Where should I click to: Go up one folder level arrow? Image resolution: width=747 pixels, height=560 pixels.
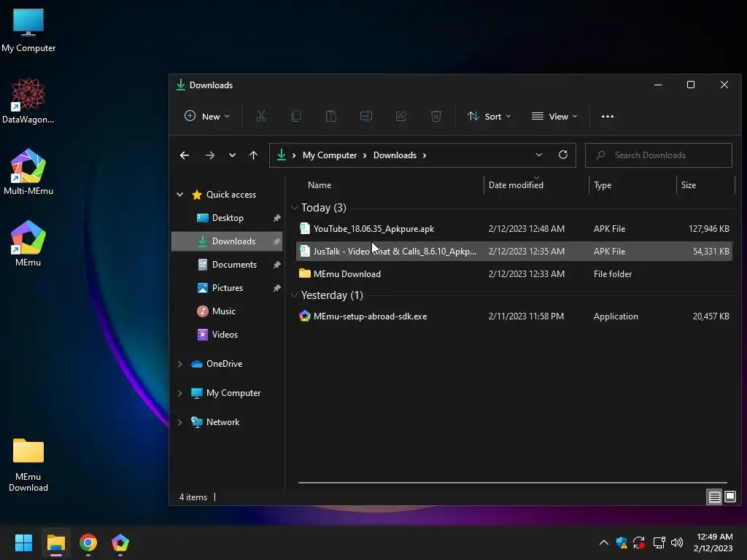(253, 155)
